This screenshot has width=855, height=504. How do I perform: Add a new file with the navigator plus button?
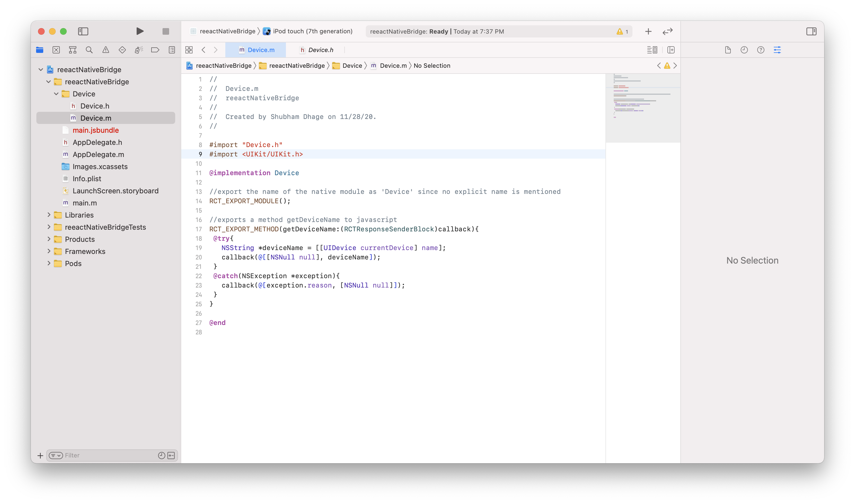(x=40, y=456)
